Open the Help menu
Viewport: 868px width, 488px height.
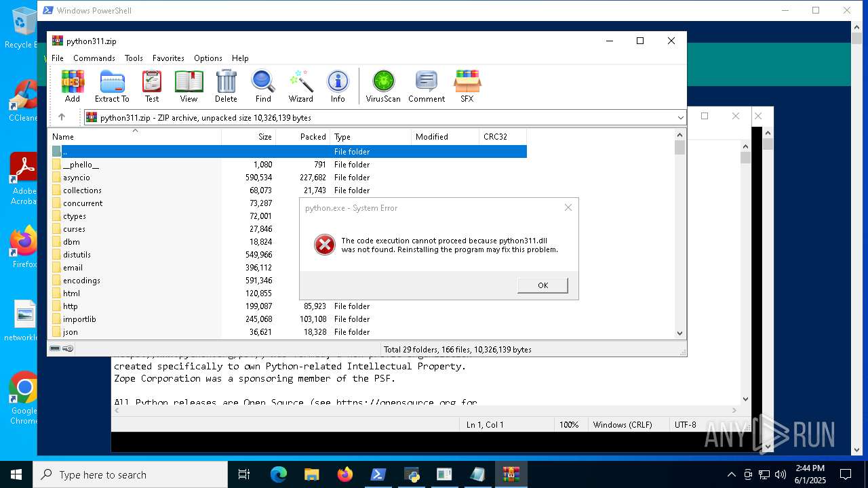240,58
